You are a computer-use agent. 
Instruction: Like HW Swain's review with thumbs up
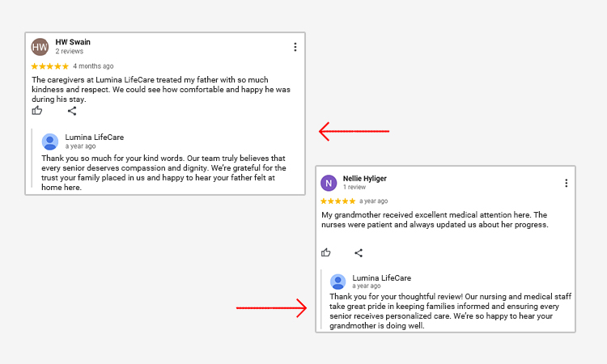point(36,111)
